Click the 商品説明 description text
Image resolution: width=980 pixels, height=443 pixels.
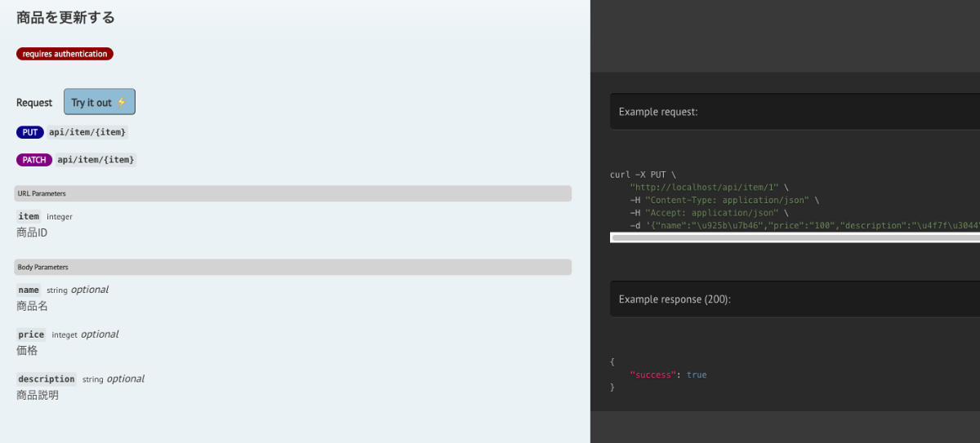point(38,396)
